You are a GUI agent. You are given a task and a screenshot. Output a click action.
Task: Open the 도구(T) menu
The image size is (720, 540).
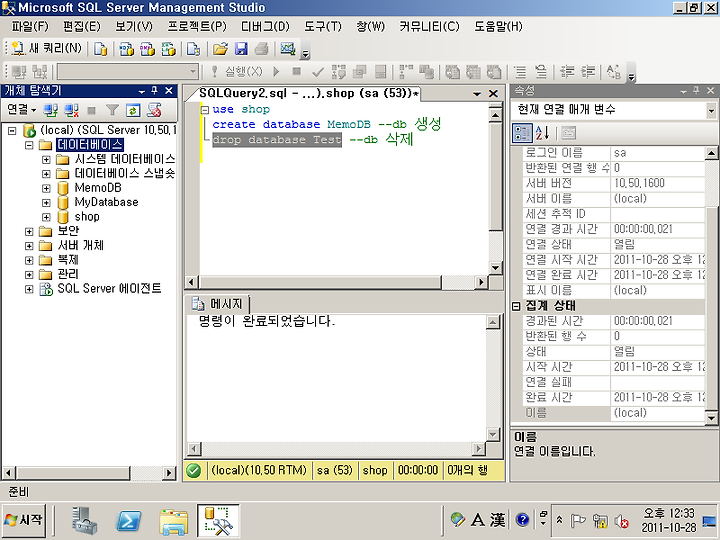[x=323, y=27]
